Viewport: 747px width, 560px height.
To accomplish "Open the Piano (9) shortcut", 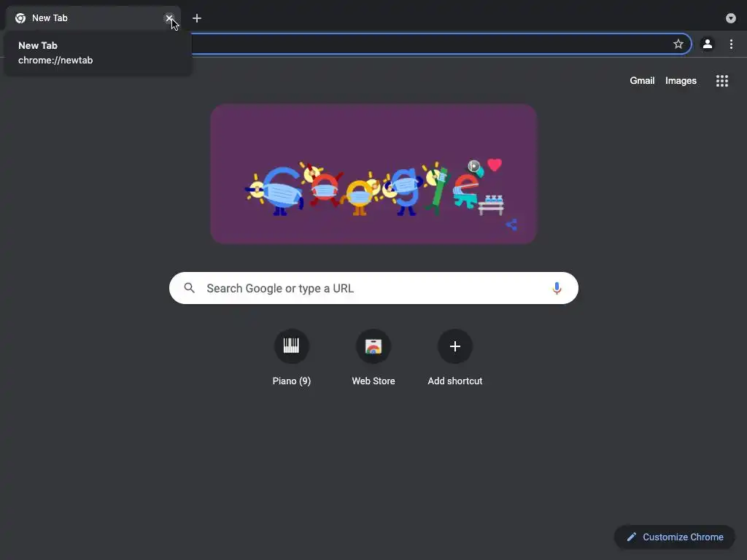I will click(292, 357).
